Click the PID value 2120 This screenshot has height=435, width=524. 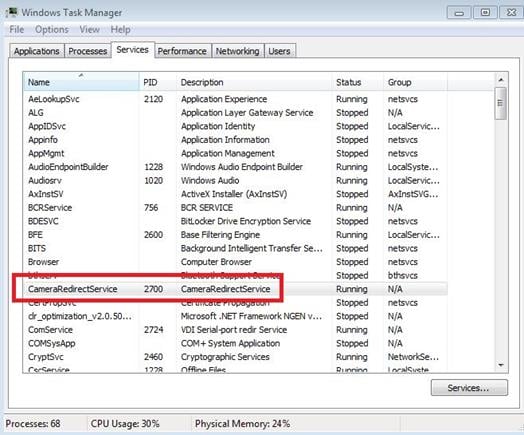[153, 99]
